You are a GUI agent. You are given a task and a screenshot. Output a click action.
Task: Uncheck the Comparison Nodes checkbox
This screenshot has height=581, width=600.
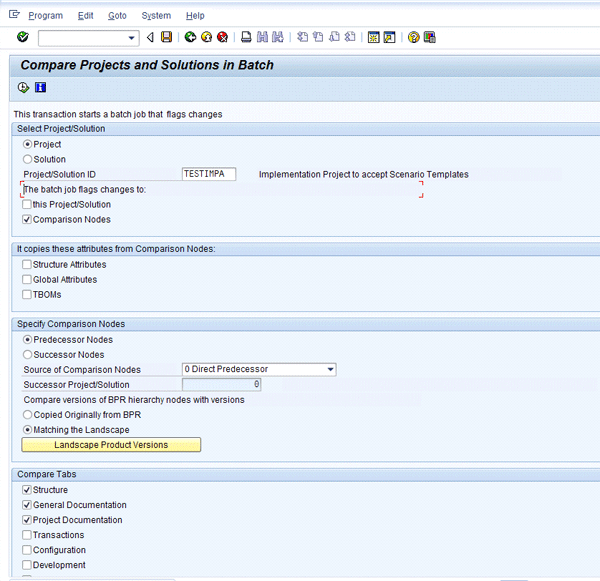[x=27, y=219]
